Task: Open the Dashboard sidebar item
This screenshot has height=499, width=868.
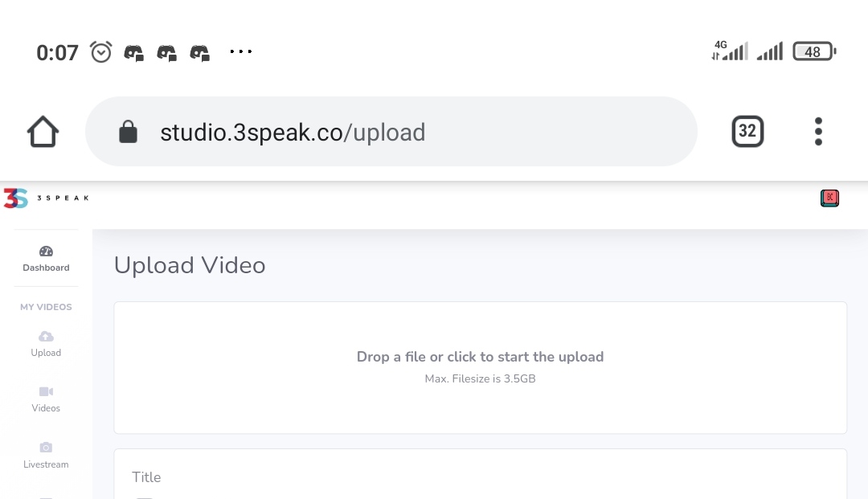Action: pos(46,259)
